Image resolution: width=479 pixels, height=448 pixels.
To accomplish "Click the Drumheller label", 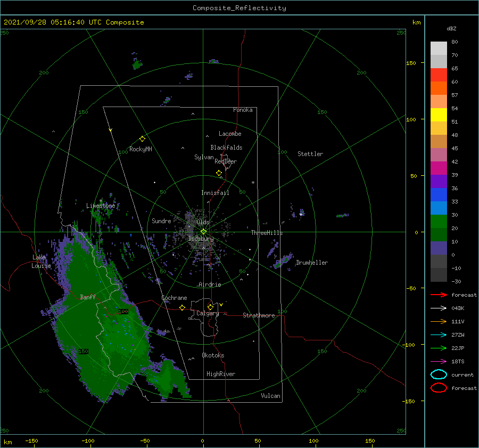I will pos(312,263).
